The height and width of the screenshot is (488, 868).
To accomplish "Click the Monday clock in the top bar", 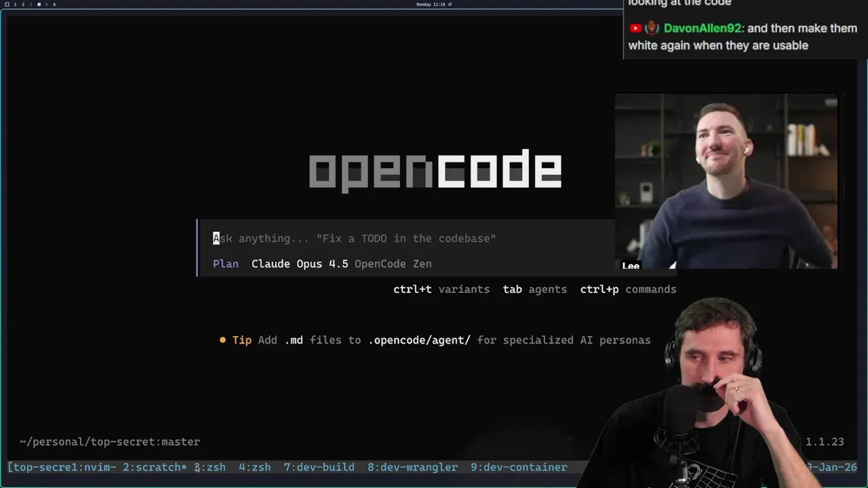I will [431, 4].
